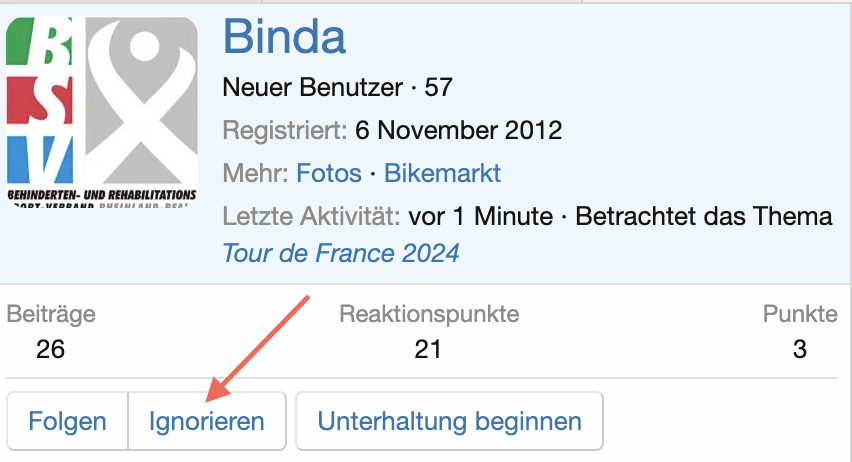
Task: Click the Reaktionspunkte value 21
Action: [428, 349]
